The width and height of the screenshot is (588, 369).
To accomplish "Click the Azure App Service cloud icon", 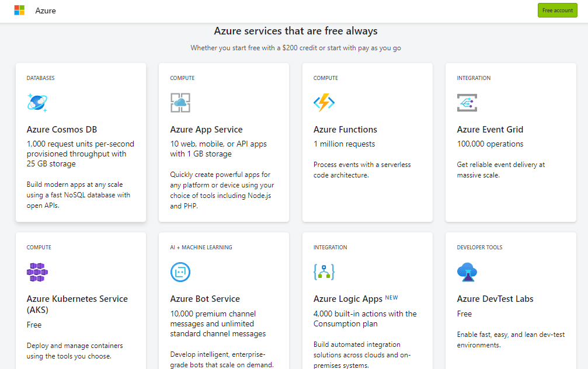I will [180, 102].
